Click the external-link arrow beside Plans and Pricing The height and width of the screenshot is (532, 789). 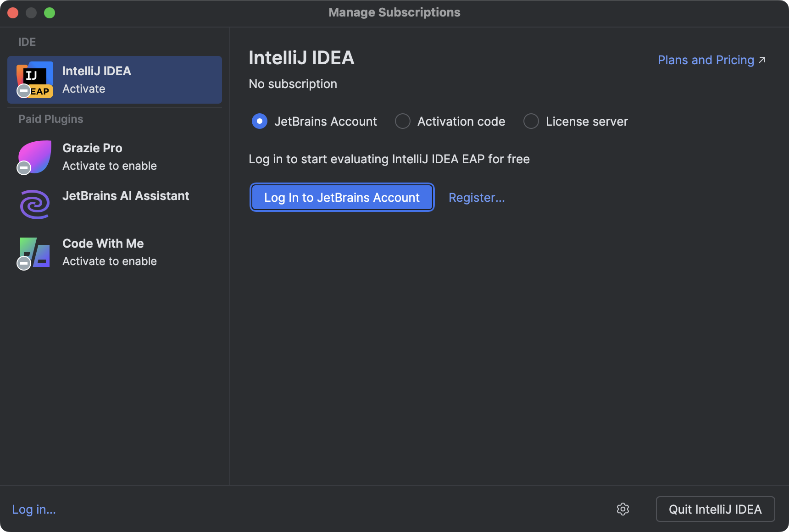coord(762,60)
